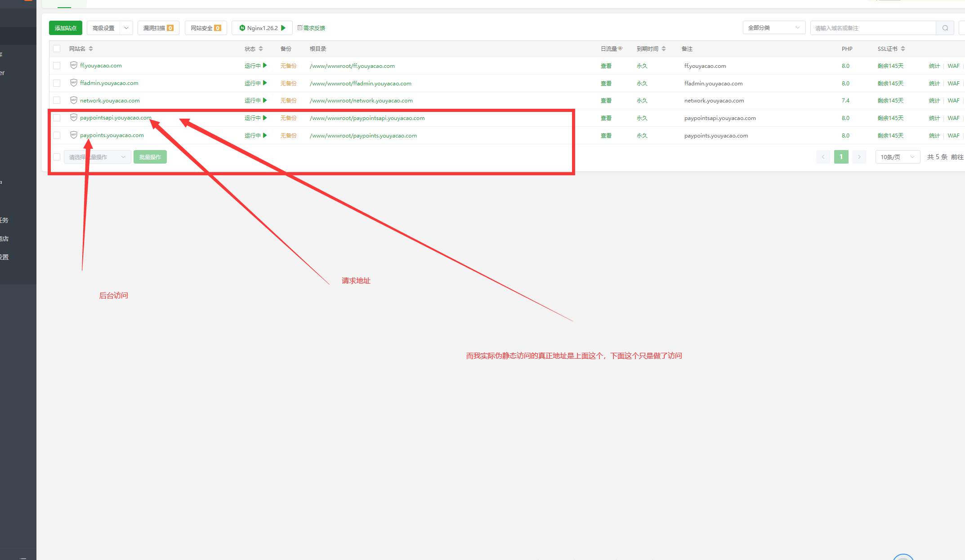Click the 需求反馈 feedback icon link
965x560 pixels.
click(311, 28)
